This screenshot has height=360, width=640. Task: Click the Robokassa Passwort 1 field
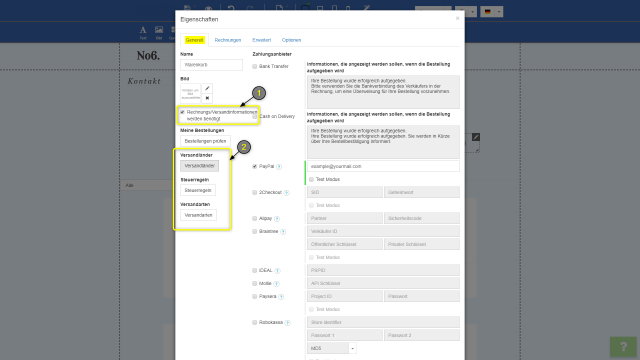coord(344,335)
